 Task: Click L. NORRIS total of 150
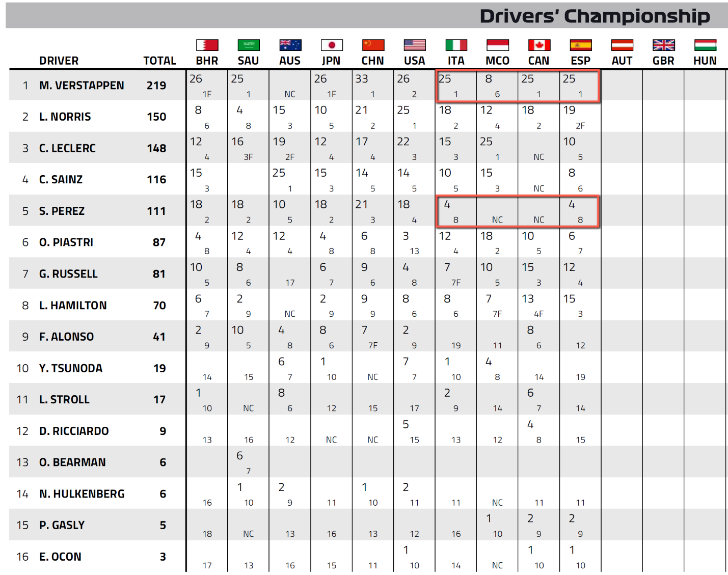click(156, 117)
